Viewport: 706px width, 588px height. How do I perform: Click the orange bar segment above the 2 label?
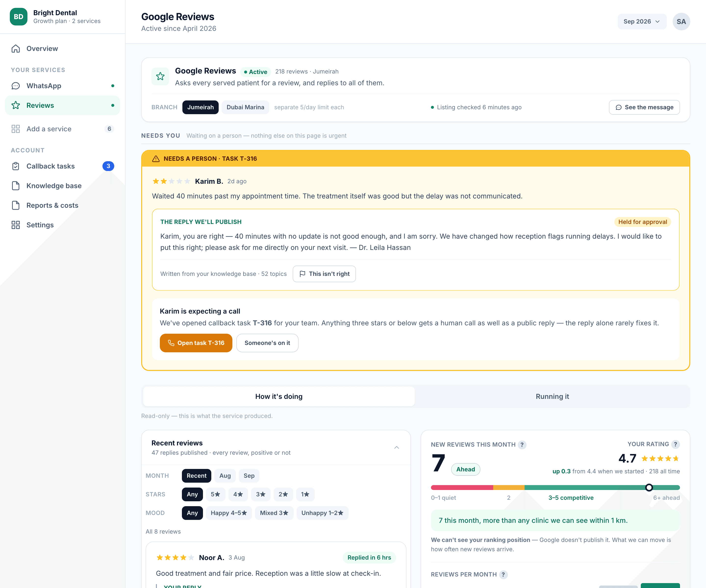point(509,488)
